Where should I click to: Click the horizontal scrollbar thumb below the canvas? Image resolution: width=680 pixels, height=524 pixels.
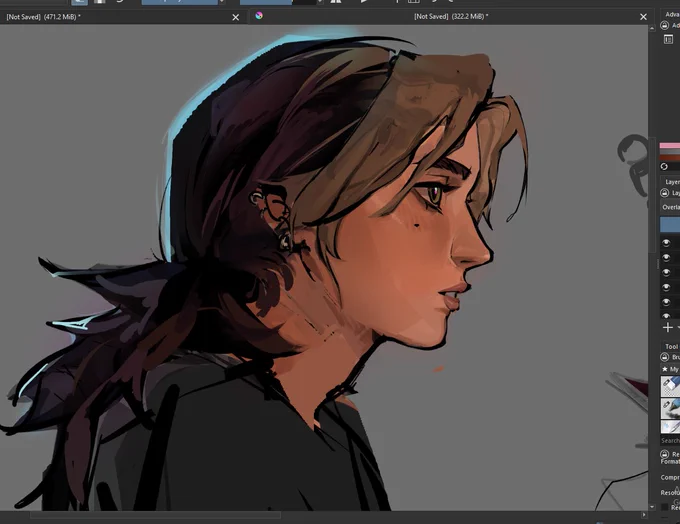[155, 515]
